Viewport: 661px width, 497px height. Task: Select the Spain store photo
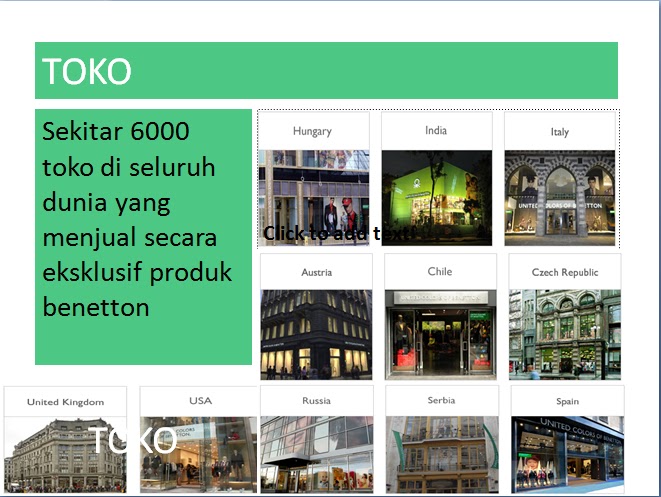tap(567, 455)
